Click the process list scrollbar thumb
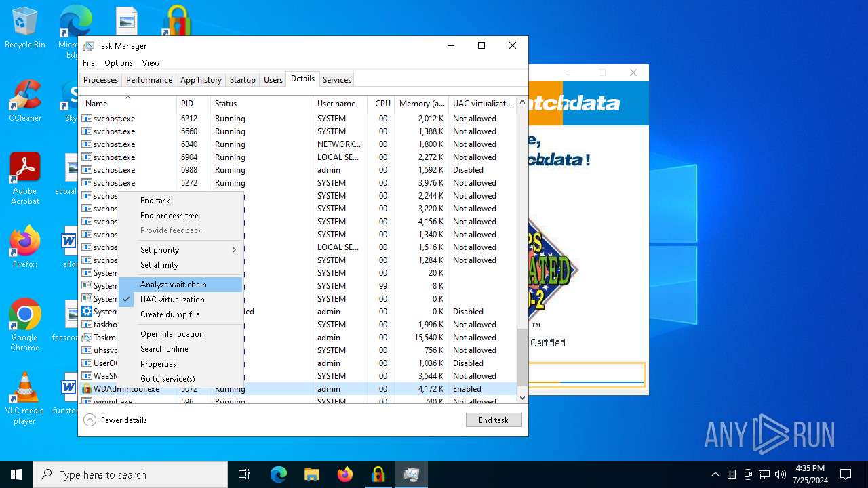Screen dimensions: 868x488 522,357
